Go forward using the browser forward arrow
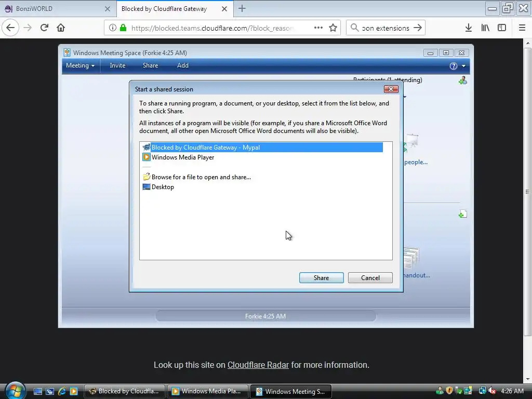The image size is (532, 399). tap(28, 28)
